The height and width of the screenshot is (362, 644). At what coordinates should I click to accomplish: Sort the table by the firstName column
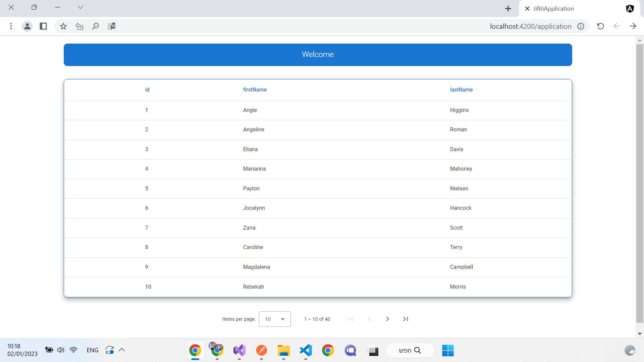(x=255, y=89)
